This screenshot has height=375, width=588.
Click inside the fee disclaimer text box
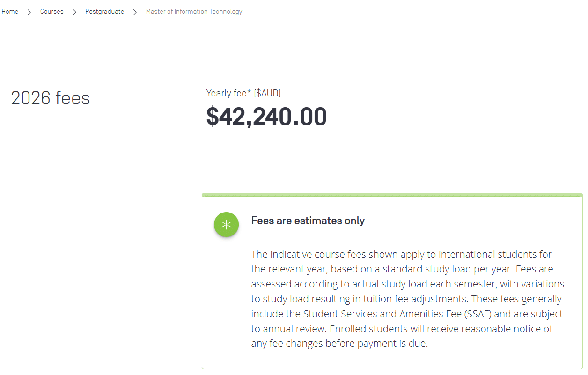407,299
